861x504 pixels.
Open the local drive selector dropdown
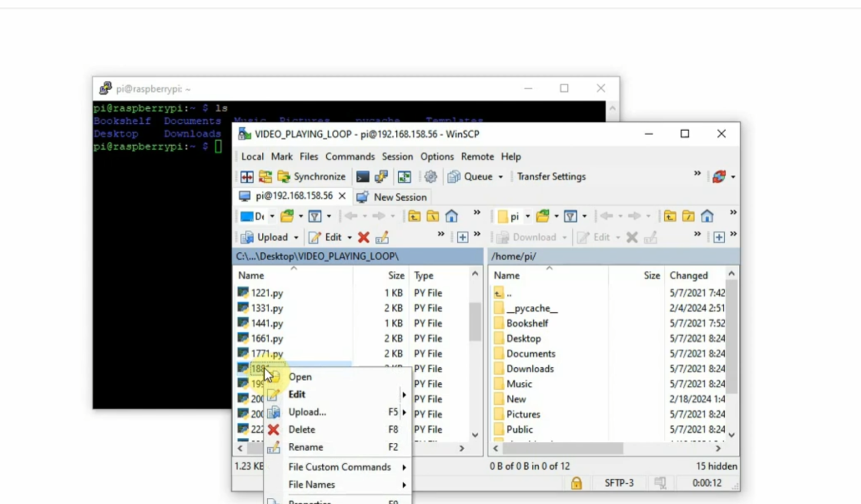point(271,215)
